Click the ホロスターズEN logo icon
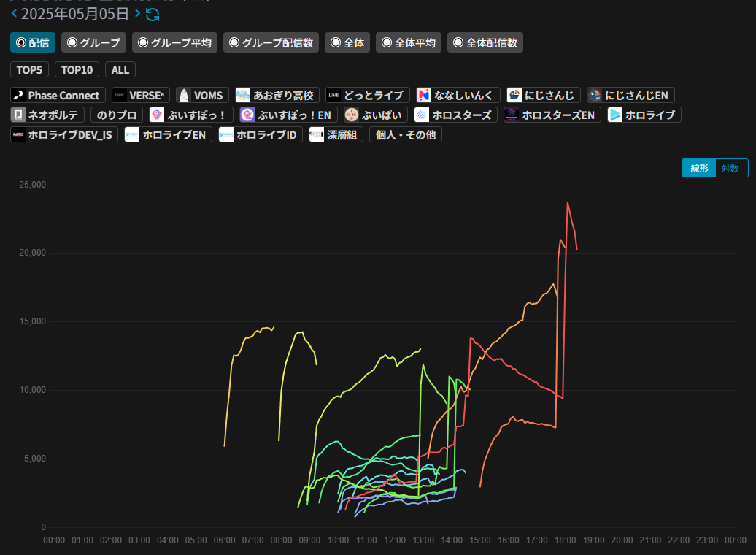 (x=512, y=115)
